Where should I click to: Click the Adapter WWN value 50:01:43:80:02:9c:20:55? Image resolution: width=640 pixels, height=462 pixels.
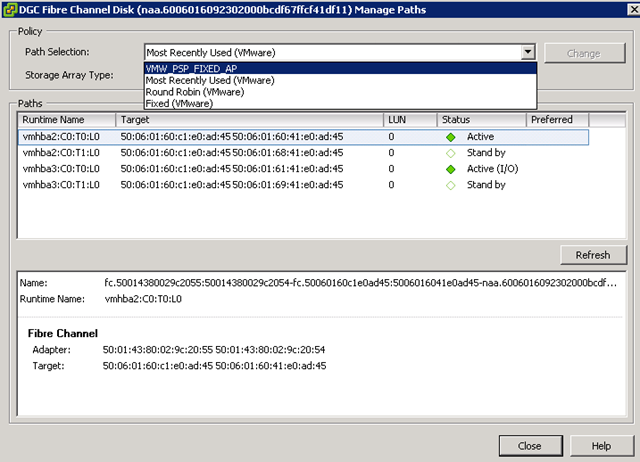click(158, 349)
